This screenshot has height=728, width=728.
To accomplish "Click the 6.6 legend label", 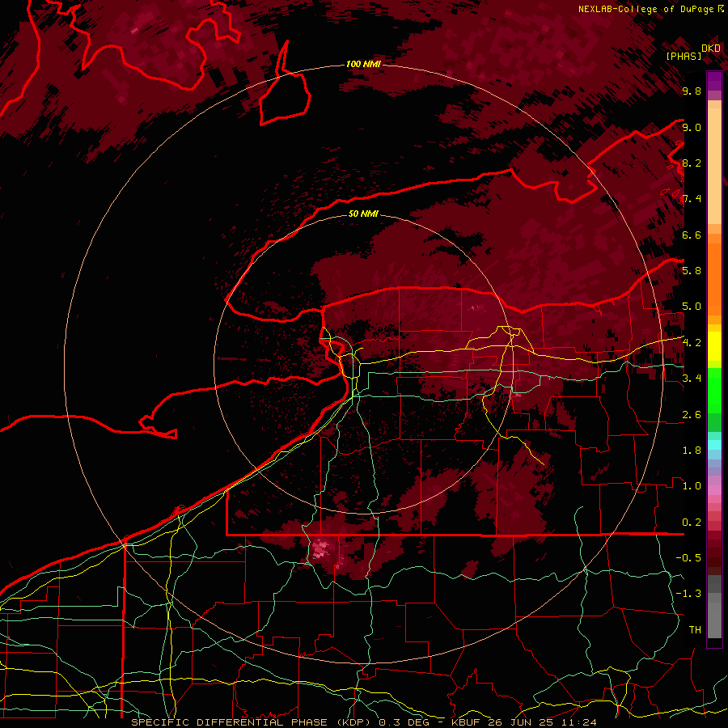I will 692,235.
